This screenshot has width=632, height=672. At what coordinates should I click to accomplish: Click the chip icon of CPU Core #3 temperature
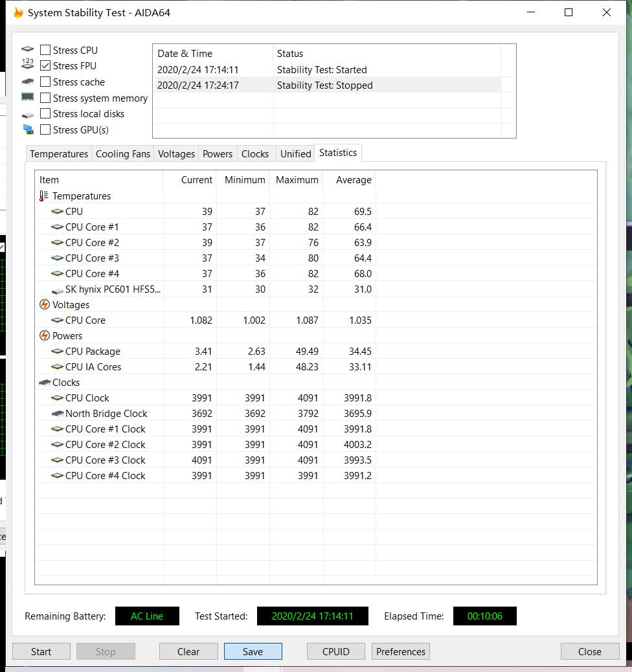point(57,258)
